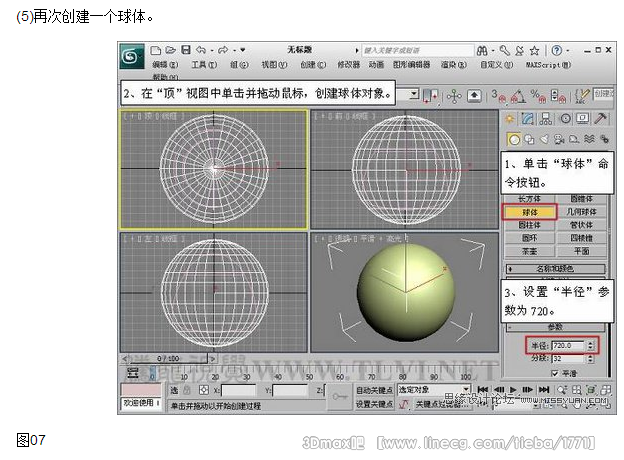Click the binoculars search icon

click(482, 51)
